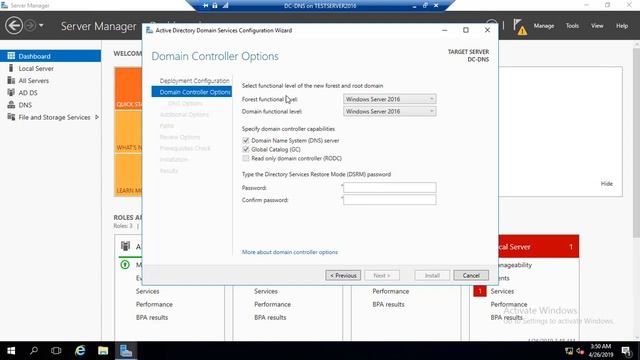Open notifications flag with warning
This screenshot has width=640, height=360.
pos(520,27)
